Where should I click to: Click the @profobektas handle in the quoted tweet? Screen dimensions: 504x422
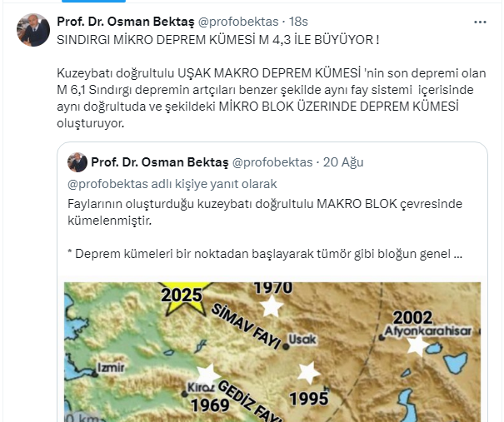click(272, 162)
